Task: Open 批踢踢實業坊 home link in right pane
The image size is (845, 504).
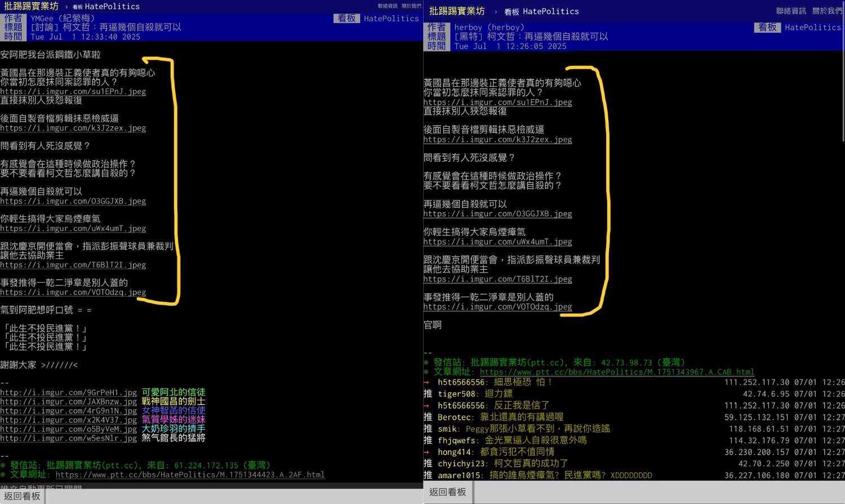Action: pyautogui.click(x=457, y=11)
